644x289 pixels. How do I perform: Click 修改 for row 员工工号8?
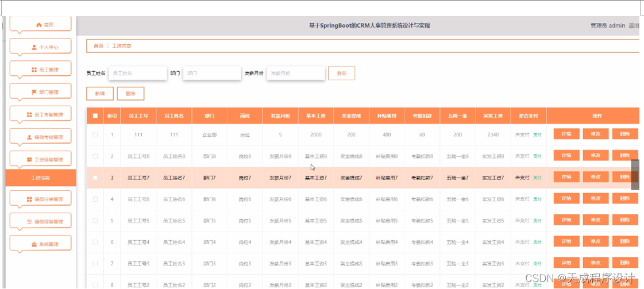point(596,155)
